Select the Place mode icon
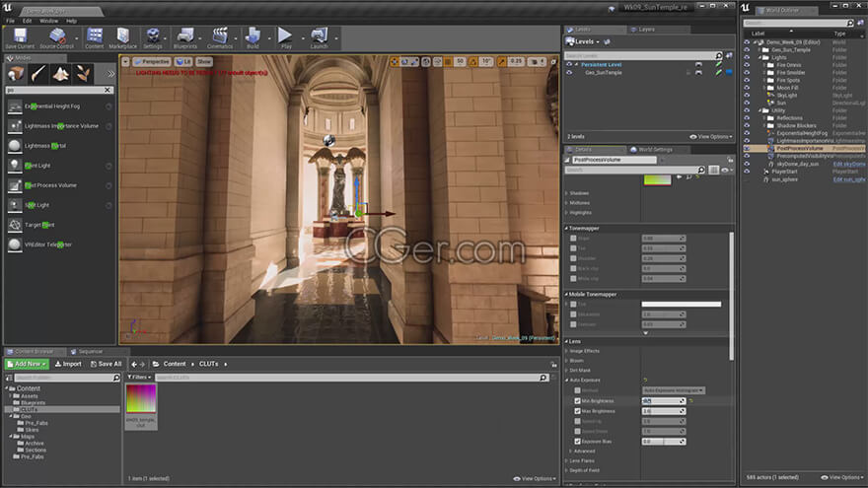This screenshot has width=868, height=488. pos(17,73)
